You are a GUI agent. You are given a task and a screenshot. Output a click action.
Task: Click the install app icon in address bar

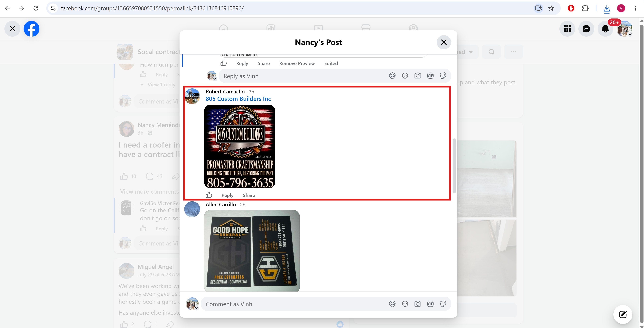538,8
